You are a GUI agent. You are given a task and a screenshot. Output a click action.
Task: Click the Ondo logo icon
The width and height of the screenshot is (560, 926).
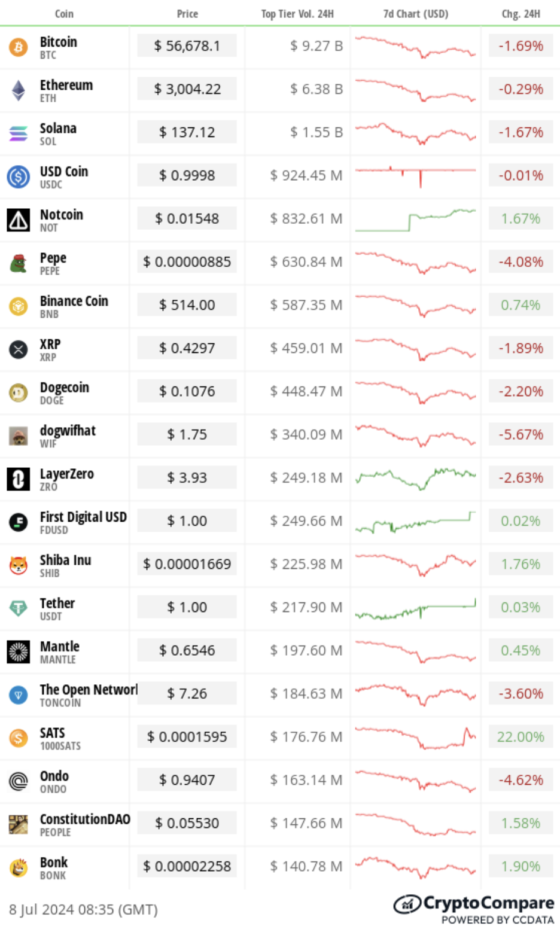coord(19,781)
